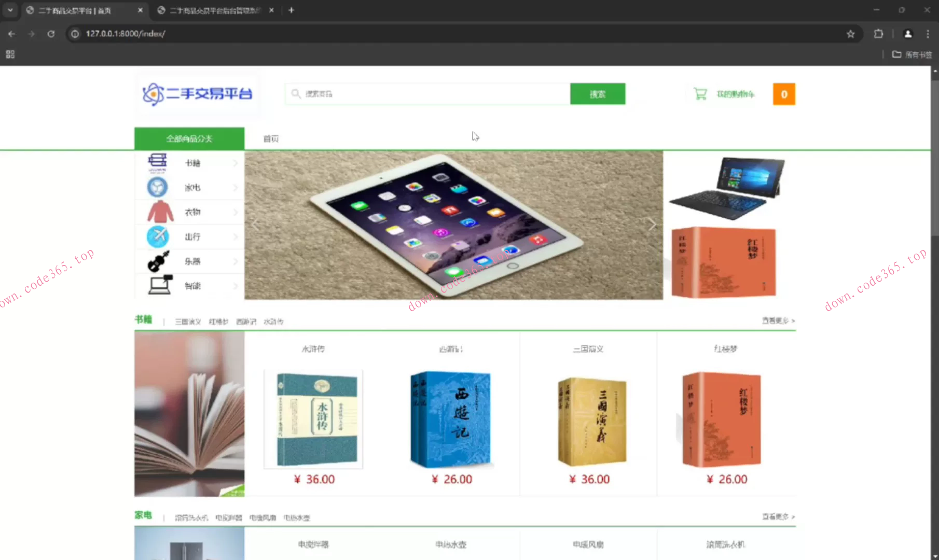Open 电暖风扇 link beside the 家电 heading
This screenshot has width=939, height=560.
pos(263,517)
